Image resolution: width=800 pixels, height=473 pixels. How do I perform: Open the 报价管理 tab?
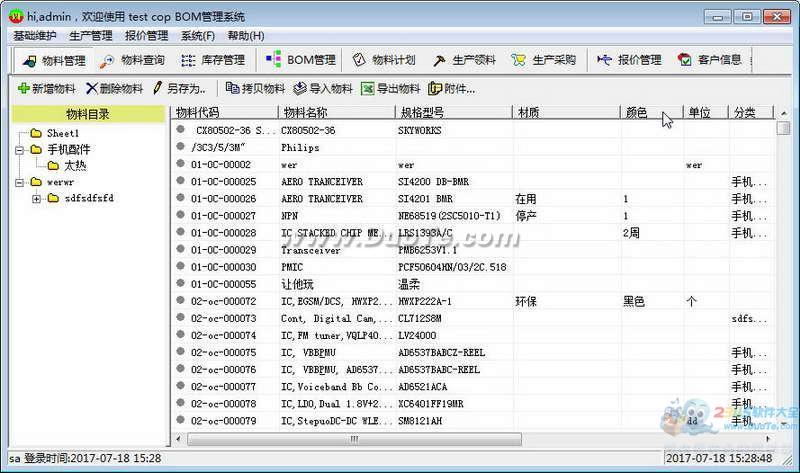pos(629,60)
